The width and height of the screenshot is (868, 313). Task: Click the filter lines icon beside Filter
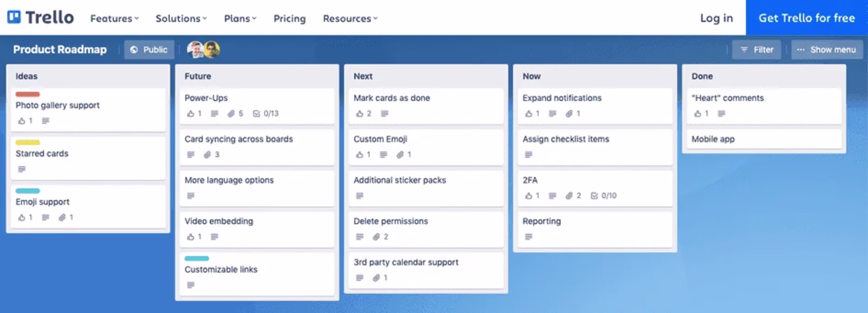click(744, 50)
